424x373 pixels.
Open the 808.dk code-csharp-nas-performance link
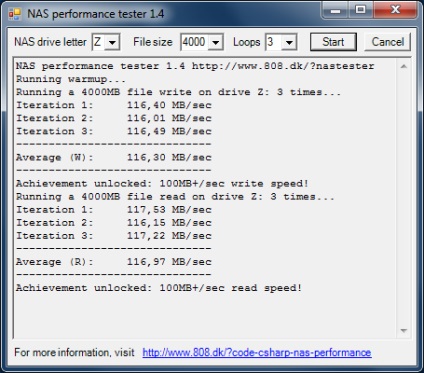pos(257,352)
